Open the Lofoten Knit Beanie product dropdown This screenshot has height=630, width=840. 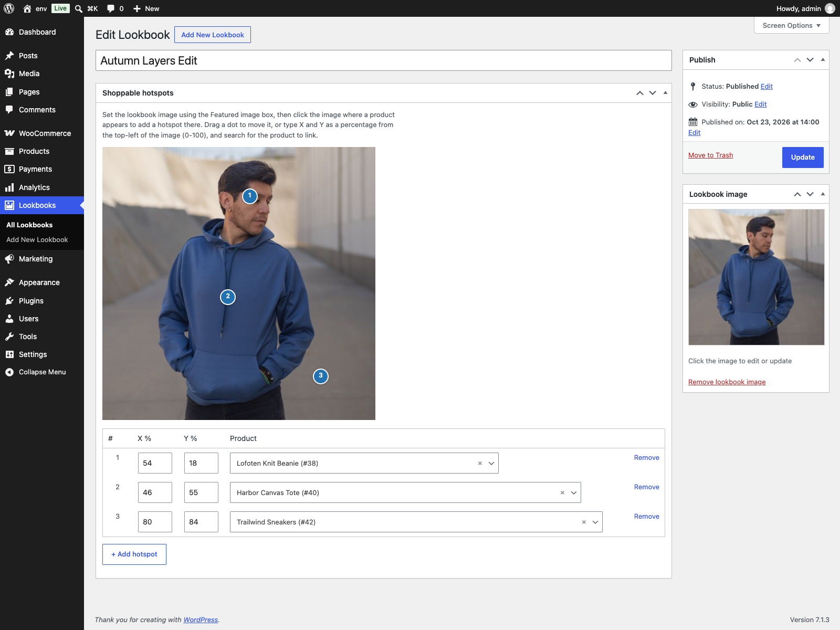click(491, 464)
